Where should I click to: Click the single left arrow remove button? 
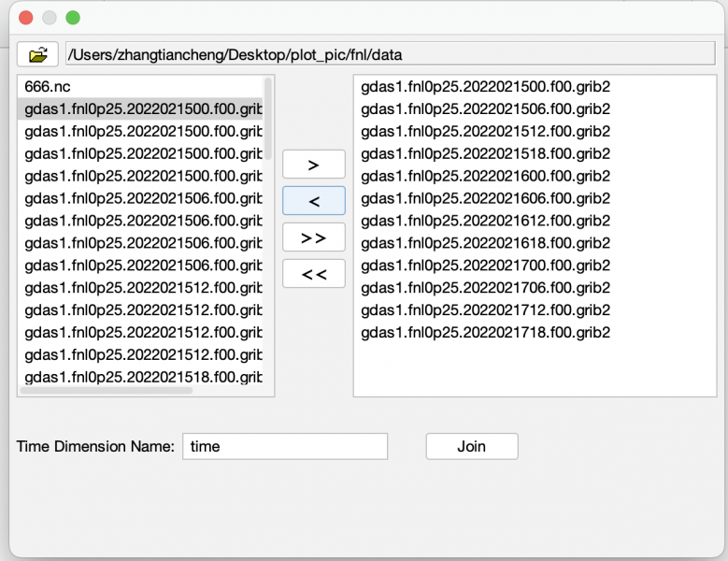tap(313, 201)
